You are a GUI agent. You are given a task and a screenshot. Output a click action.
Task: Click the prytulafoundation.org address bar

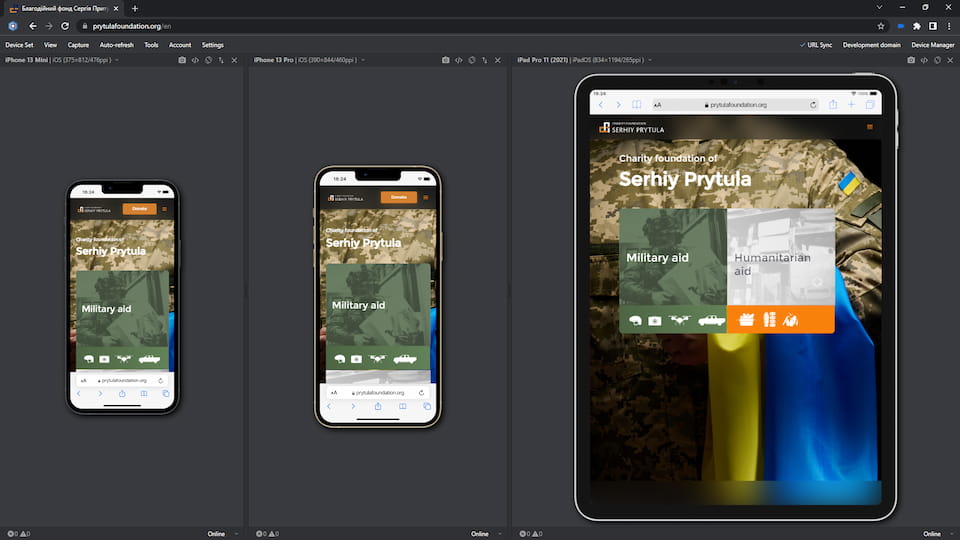478,26
